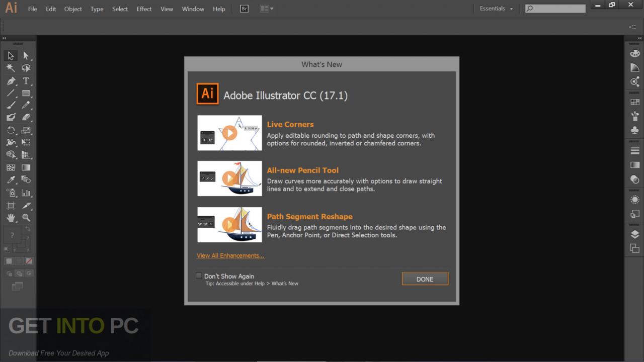Select the Line Segment tool

pos(11,93)
